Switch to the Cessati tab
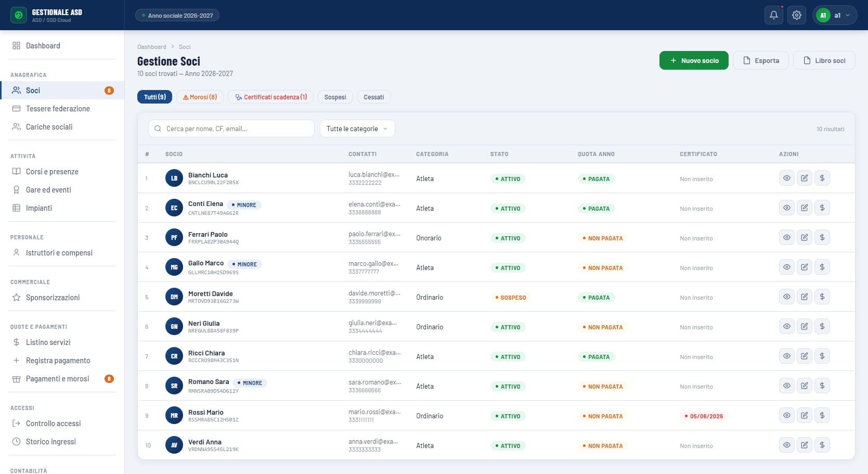Screen dimensions: 868x474 click(x=374, y=97)
